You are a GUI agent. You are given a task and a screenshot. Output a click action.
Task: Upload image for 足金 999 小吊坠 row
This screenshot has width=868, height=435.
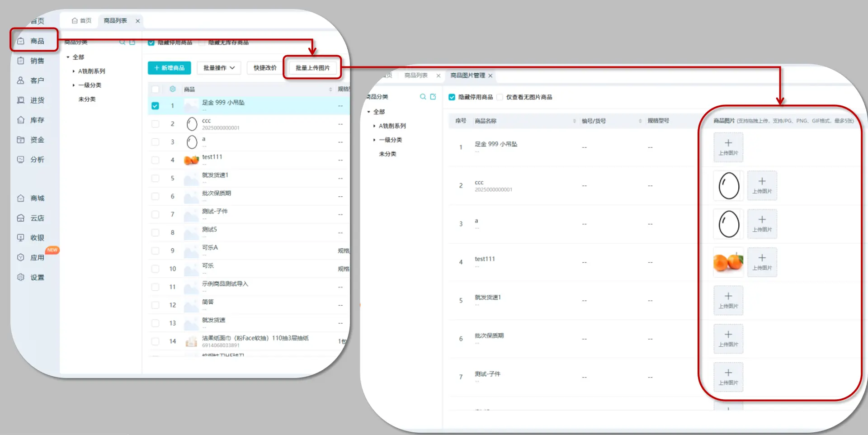coord(728,147)
